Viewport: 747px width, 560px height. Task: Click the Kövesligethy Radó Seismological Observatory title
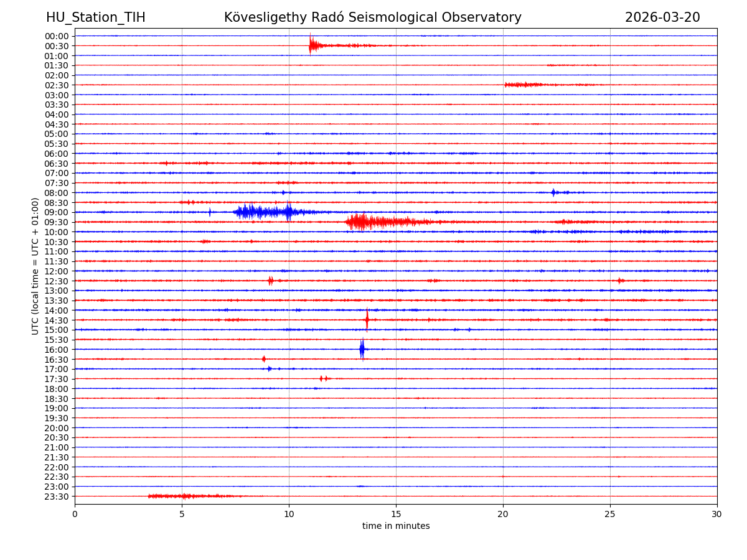click(372, 17)
